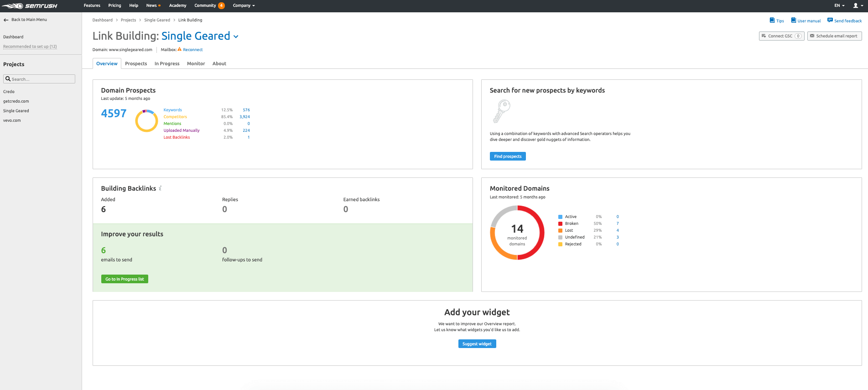Click Uploaded Manually count 224
The width and height of the screenshot is (868, 390).
(x=246, y=130)
